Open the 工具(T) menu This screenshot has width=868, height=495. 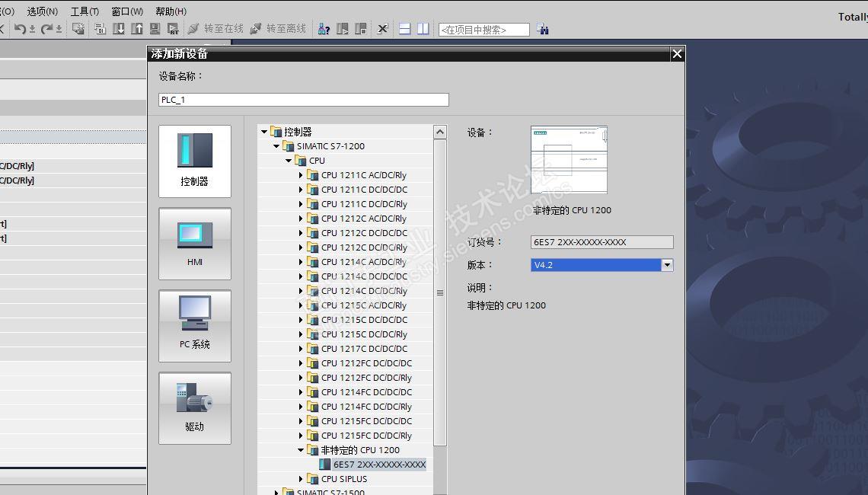85,11
